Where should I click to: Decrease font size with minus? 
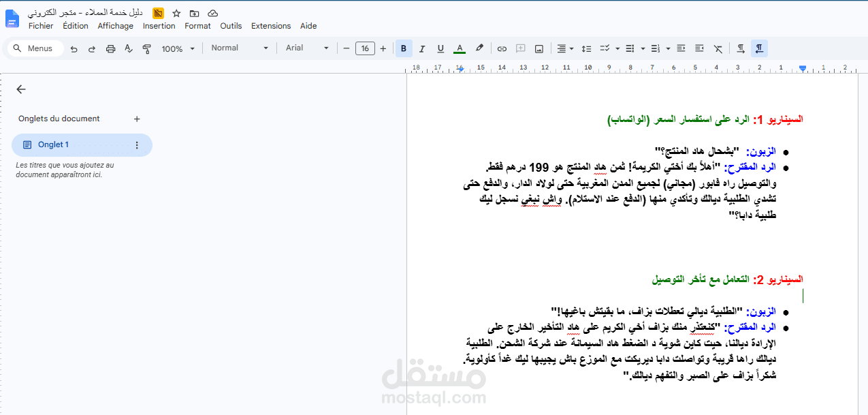tap(347, 48)
